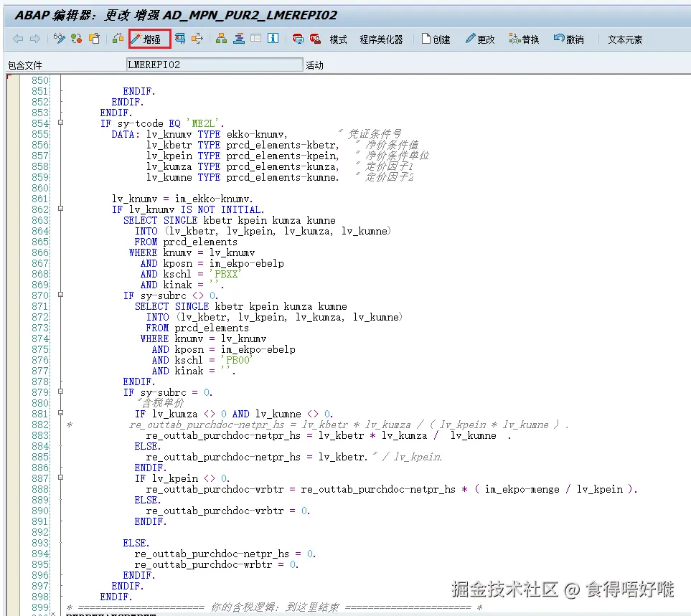This screenshot has height=616, width=691.
Task: Click the 'PBXX' string literal
Action: click(x=225, y=274)
